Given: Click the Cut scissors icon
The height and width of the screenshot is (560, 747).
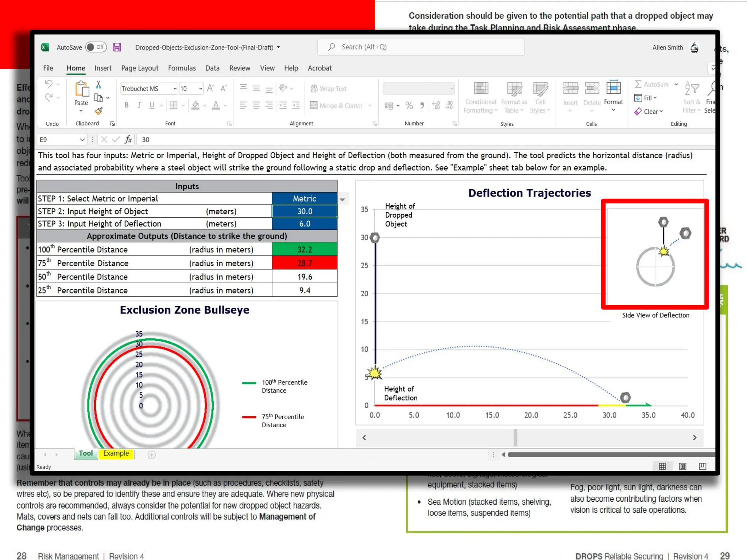Looking at the screenshot, I should (x=98, y=85).
